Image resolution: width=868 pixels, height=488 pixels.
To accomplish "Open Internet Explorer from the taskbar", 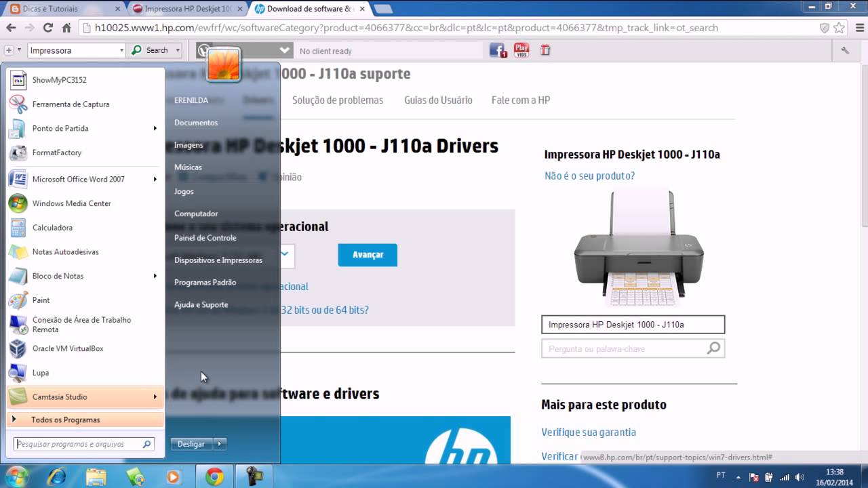I will pyautogui.click(x=56, y=476).
